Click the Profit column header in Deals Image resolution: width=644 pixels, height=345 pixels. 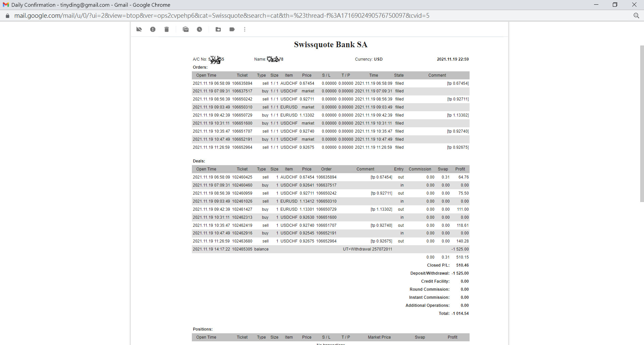(460, 169)
